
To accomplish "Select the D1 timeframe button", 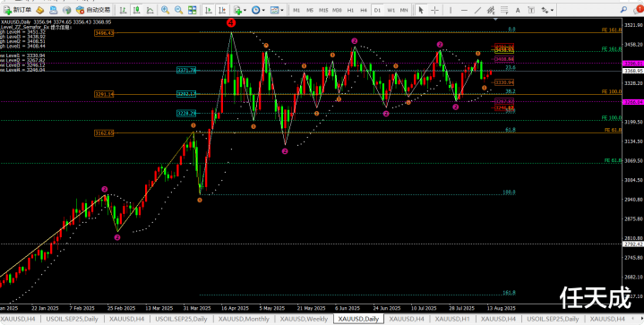I will (377, 10).
